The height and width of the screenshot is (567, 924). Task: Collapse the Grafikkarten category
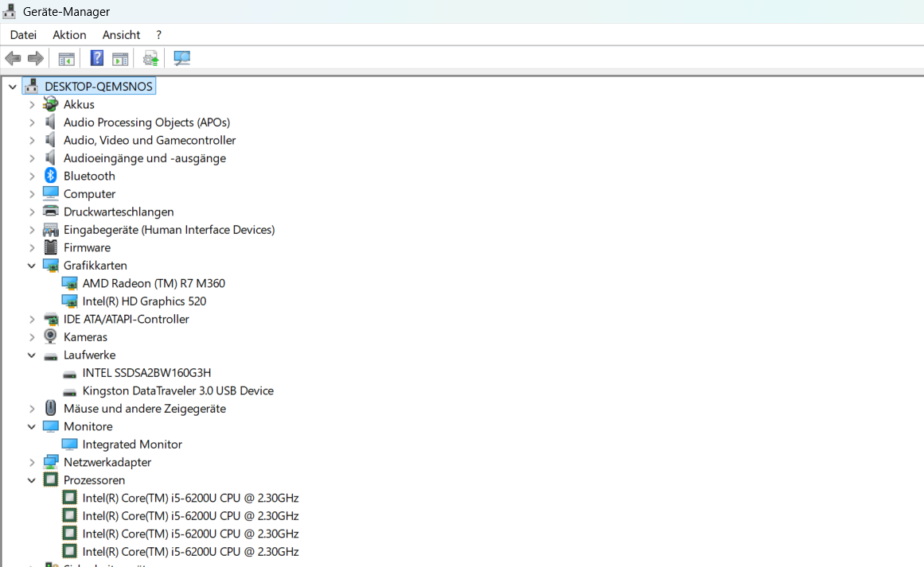tap(31, 266)
